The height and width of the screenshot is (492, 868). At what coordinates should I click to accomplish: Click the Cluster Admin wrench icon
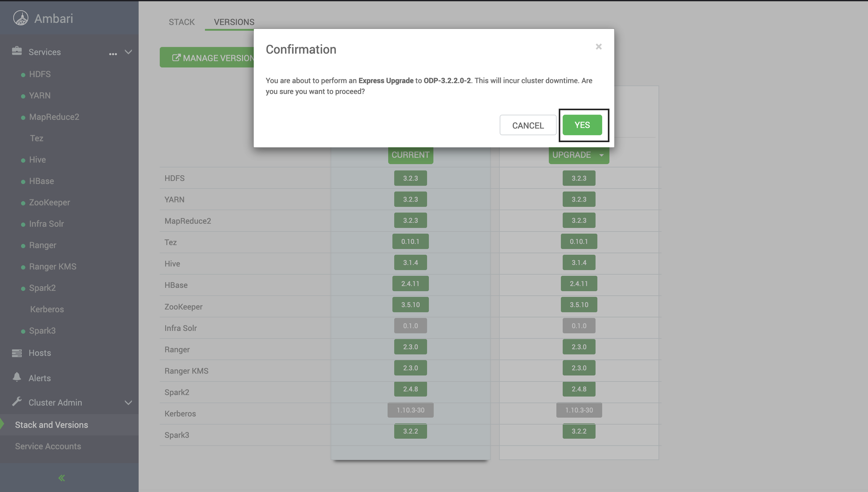click(17, 401)
